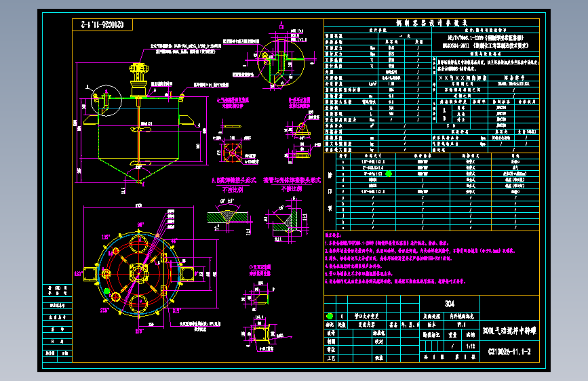
Task: Select the white detail circle on elevation view
Action: [x=106, y=100]
